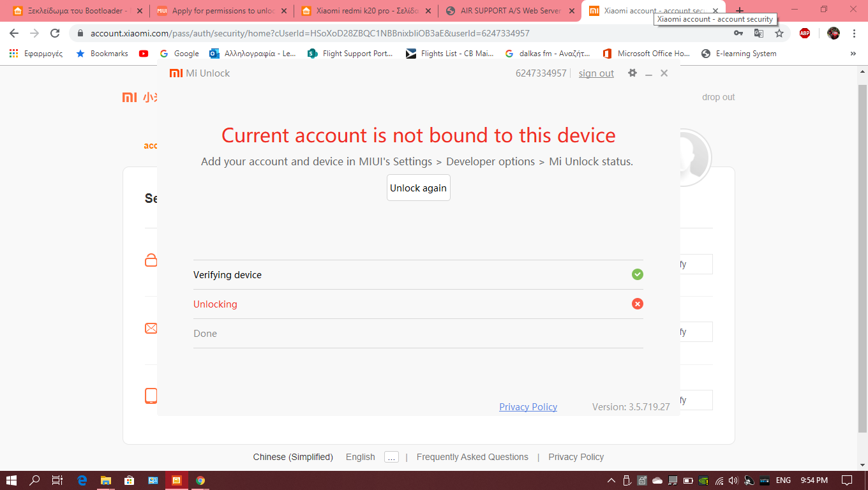Click sign out in Mi Unlock
Screen dimensions: 868x490
click(596, 73)
